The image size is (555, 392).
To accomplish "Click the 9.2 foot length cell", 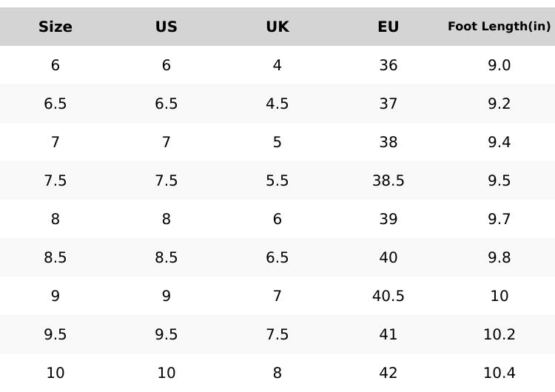I will click(499, 104).
